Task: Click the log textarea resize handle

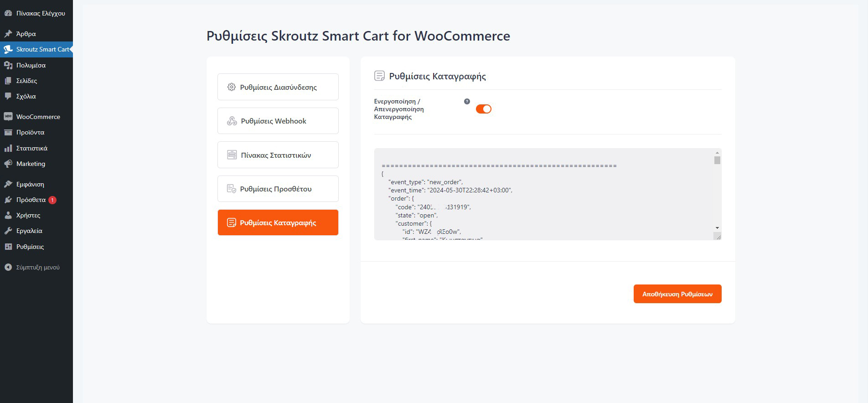Action: pos(718,236)
